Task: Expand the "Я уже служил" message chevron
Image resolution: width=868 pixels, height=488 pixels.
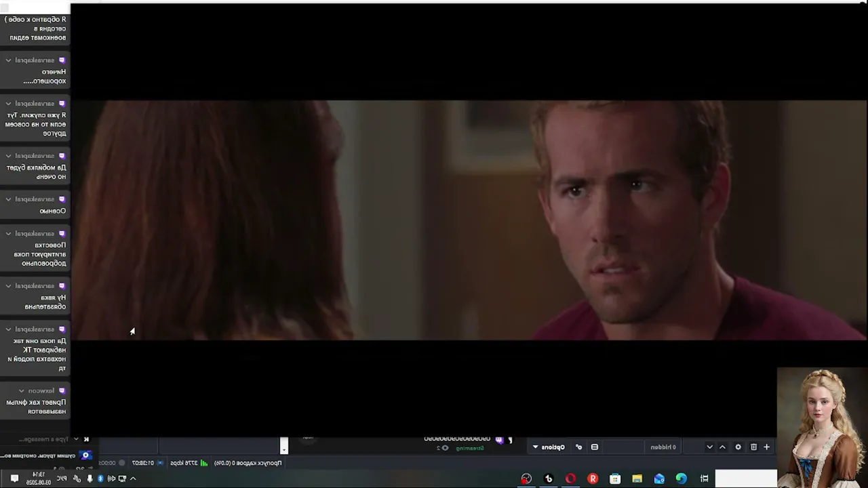Action: tap(8, 104)
